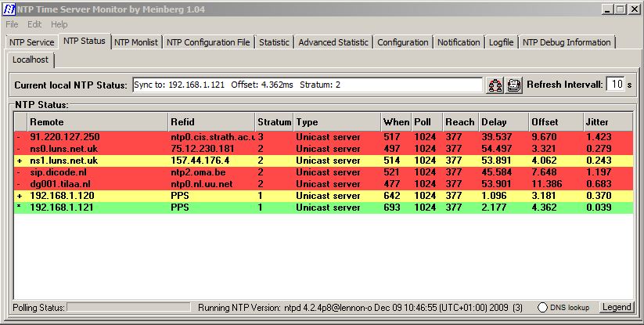Minimize the NTP Time Server Monitor window
This screenshot has height=325, width=644.
click(608, 9)
